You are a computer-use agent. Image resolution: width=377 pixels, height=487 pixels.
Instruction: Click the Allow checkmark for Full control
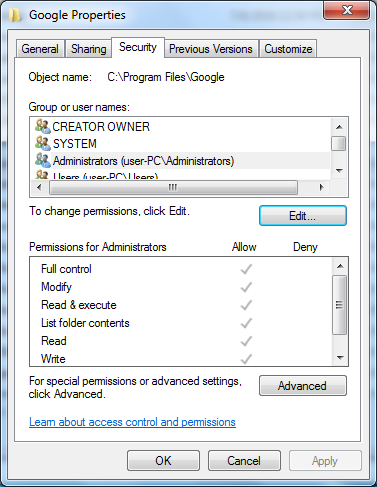click(x=246, y=269)
